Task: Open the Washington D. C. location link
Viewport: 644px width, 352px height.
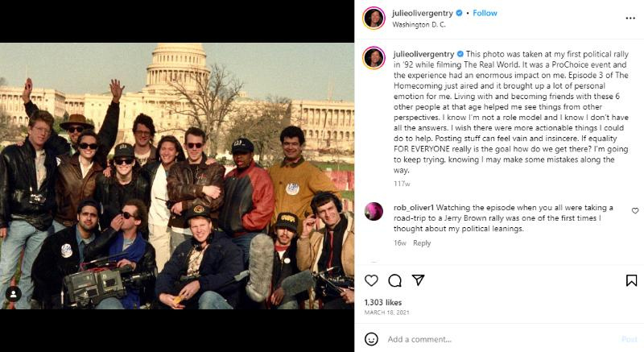Action: coord(419,25)
